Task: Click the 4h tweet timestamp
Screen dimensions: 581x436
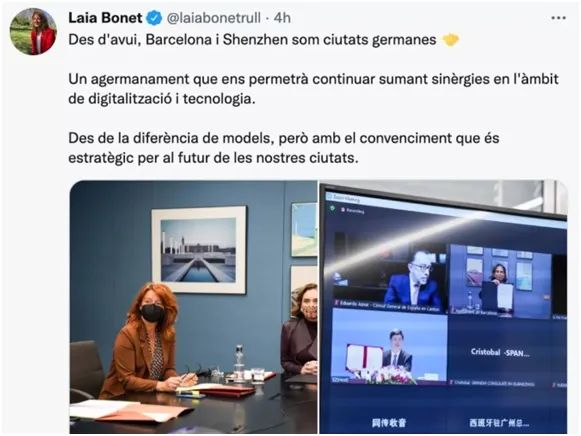Action: 282,18
